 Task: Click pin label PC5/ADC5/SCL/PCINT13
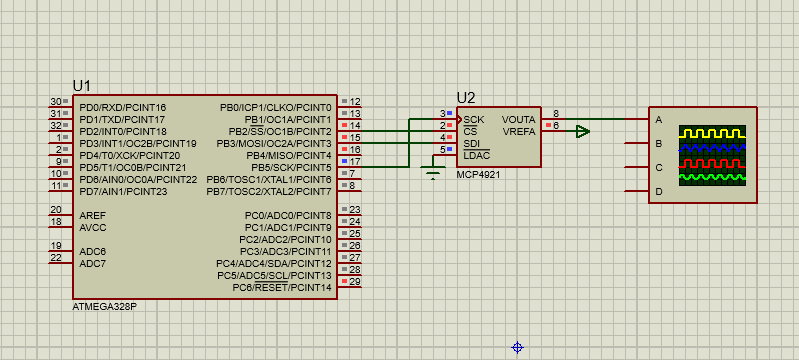[274, 275]
